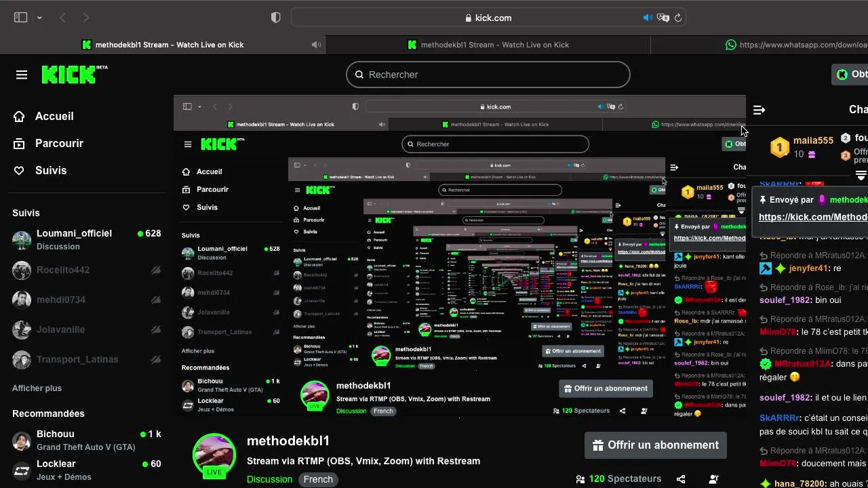Click the gift icon inside the largest Offrir un abonnement button
The height and width of the screenshot is (488, 868).
coord(598,445)
